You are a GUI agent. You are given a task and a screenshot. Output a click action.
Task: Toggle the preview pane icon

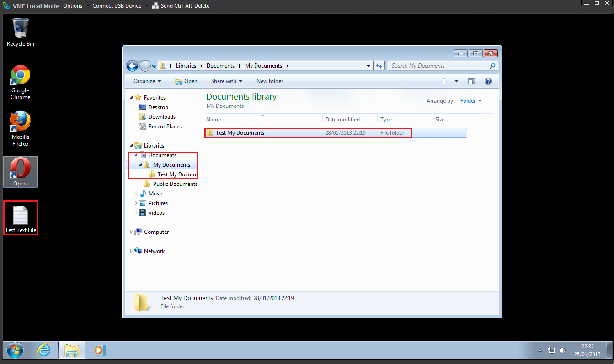472,81
